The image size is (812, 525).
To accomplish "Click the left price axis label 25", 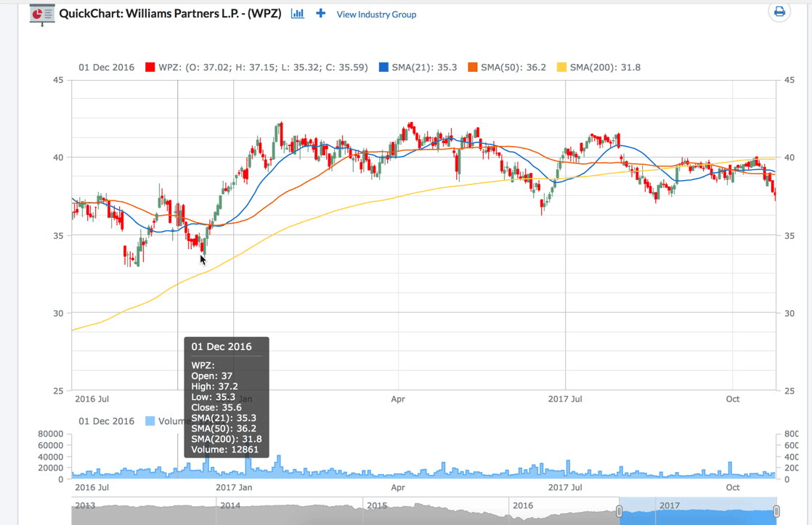I will pos(58,391).
